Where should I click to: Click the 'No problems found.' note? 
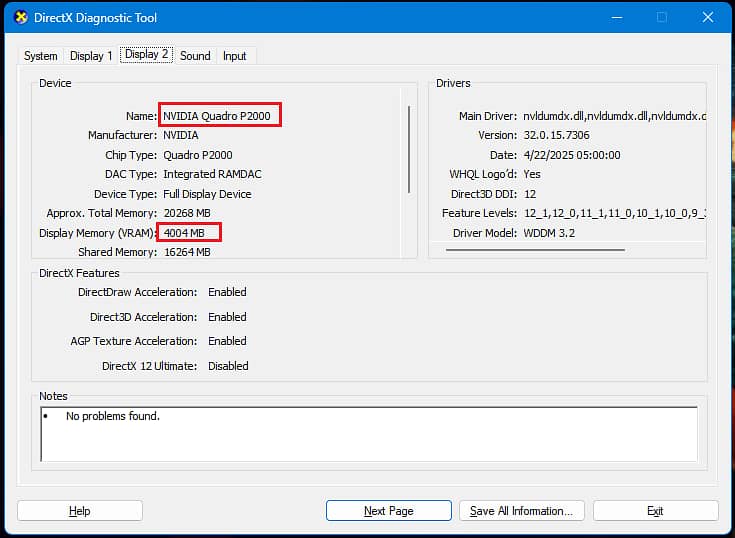[113, 416]
